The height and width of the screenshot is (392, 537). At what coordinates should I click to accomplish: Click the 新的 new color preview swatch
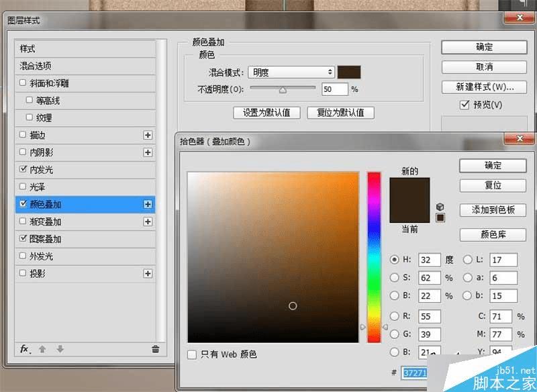pyautogui.click(x=409, y=189)
